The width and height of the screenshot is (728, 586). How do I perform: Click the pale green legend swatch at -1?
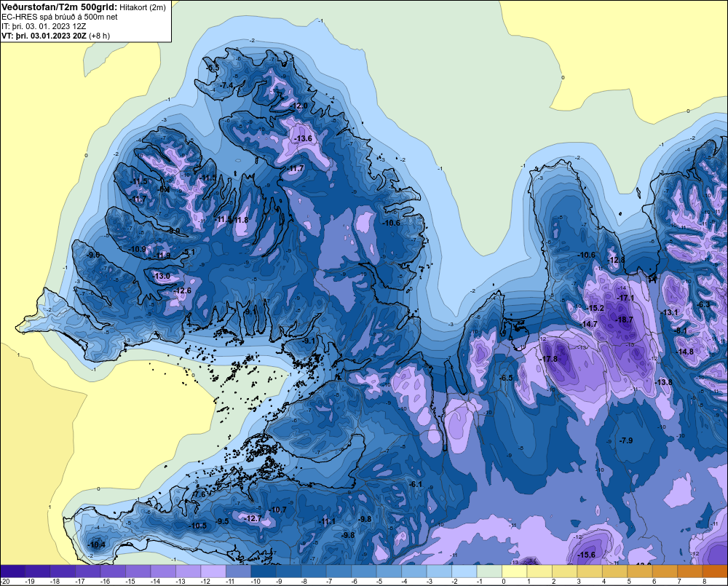(x=490, y=571)
